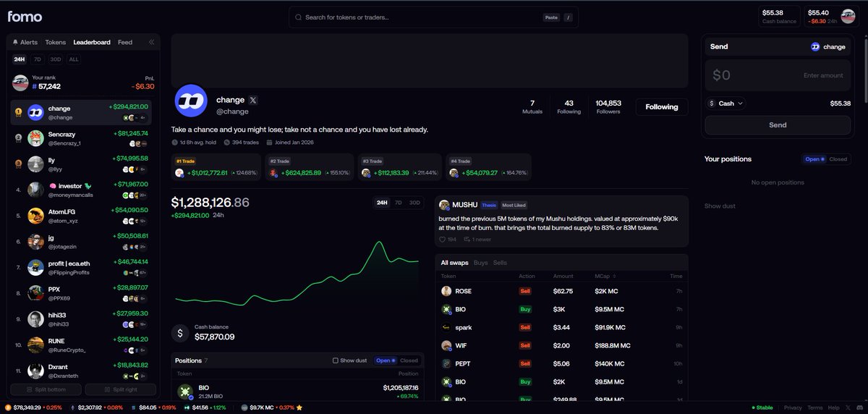Click the fomo logo
This screenshot has height=414, width=868.
pos(25,17)
